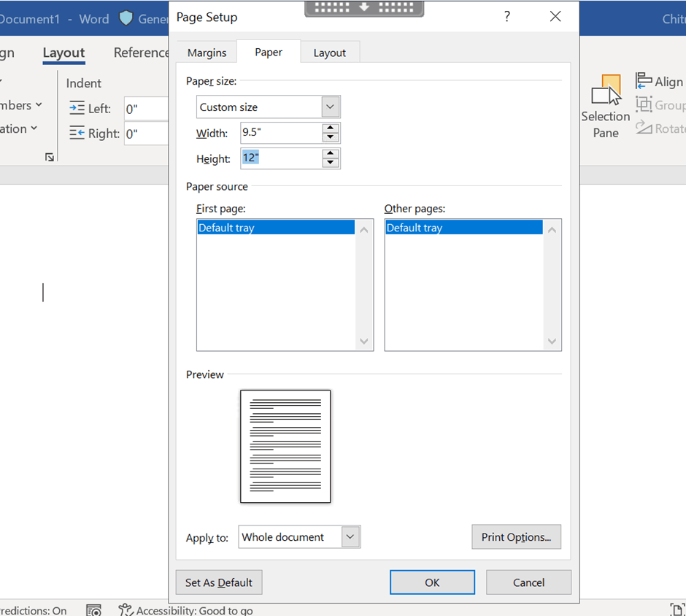This screenshot has width=686, height=616.
Task: Click the help question mark in Page Setup
Action: click(507, 17)
